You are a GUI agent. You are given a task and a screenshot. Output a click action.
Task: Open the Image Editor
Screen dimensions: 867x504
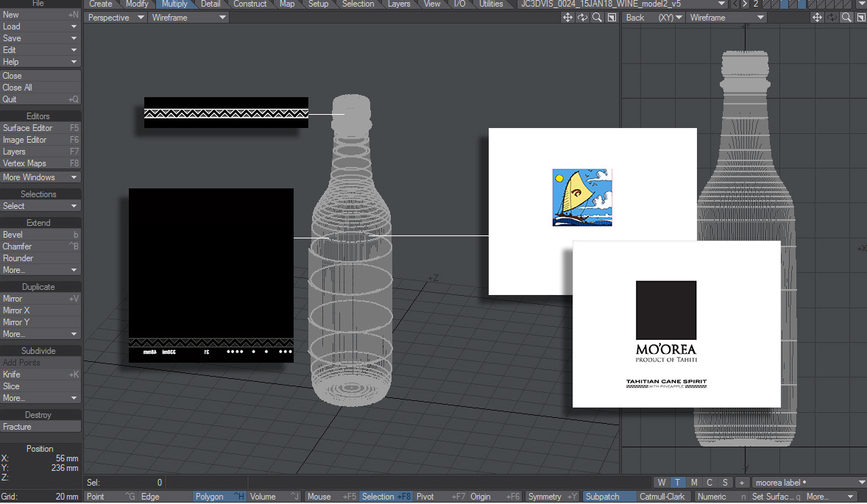pyautogui.click(x=40, y=140)
